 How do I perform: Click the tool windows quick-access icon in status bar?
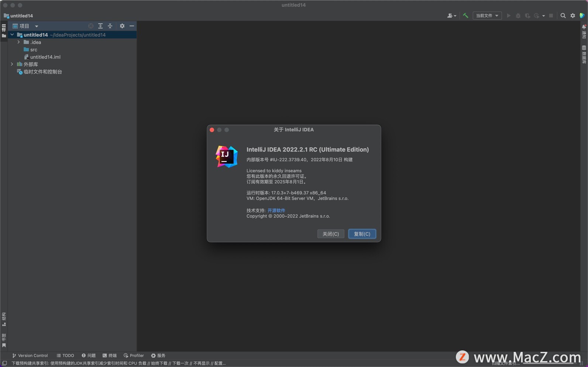(x=4, y=363)
